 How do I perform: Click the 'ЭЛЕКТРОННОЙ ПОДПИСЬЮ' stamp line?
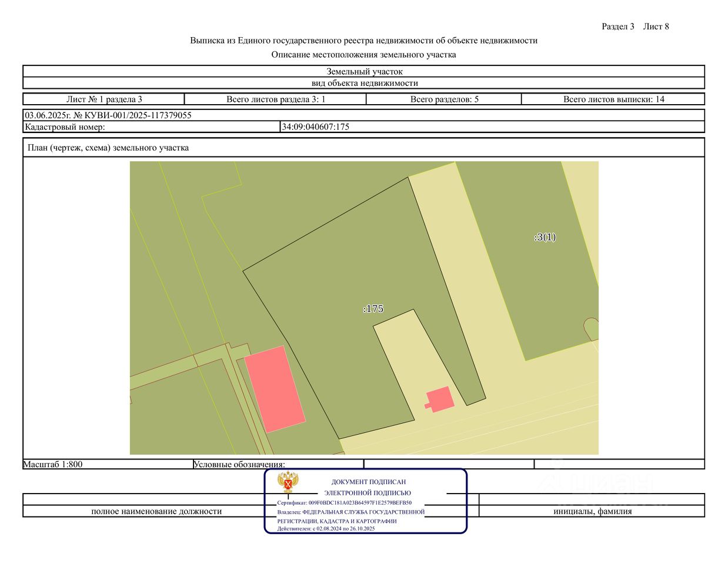tap(368, 493)
